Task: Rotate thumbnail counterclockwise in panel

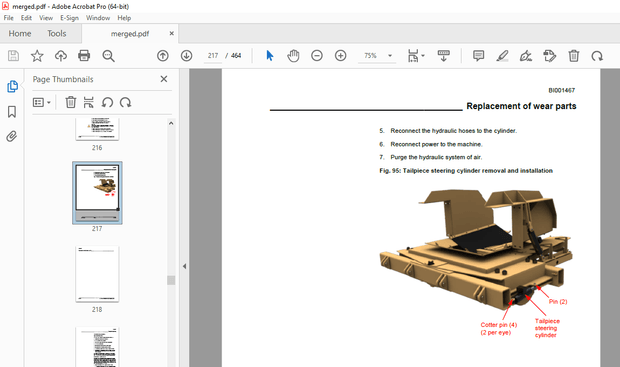Action: tap(107, 102)
